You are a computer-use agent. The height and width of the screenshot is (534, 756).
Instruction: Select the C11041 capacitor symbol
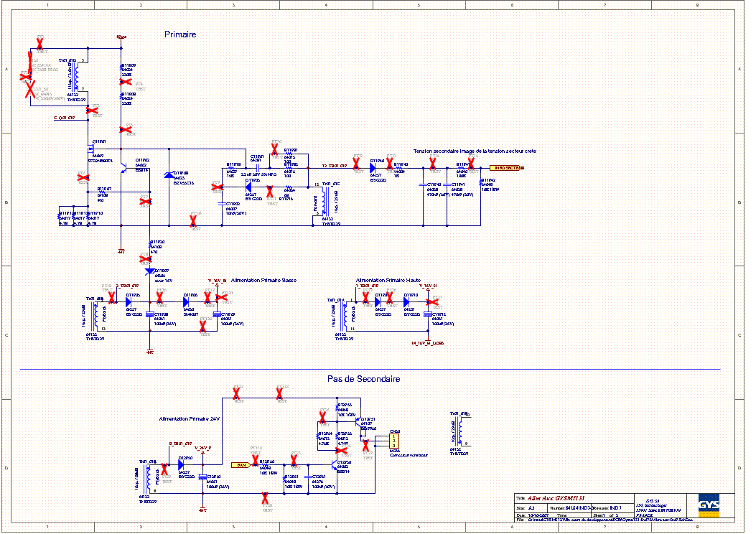pyautogui.click(x=447, y=184)
